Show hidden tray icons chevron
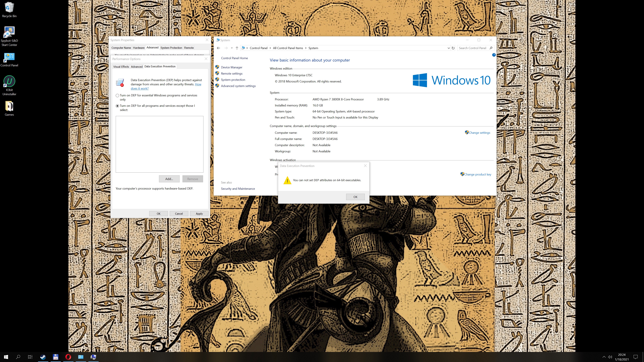 604,357
